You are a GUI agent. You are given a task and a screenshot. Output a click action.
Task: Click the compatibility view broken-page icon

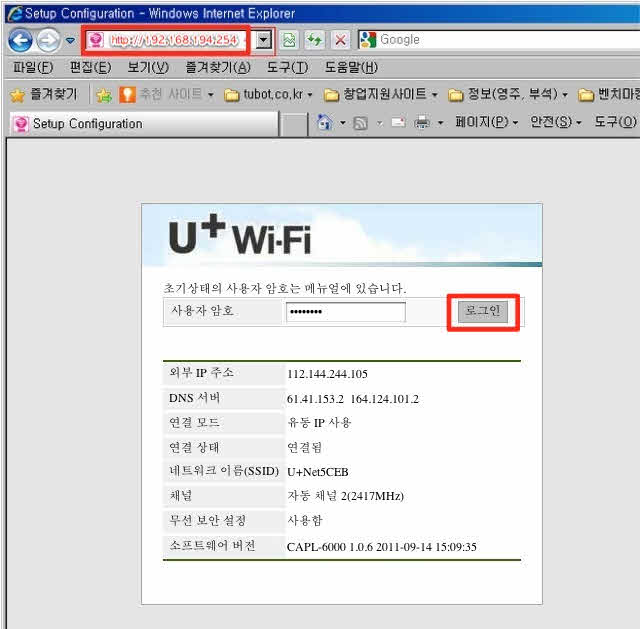pos(289,40)
